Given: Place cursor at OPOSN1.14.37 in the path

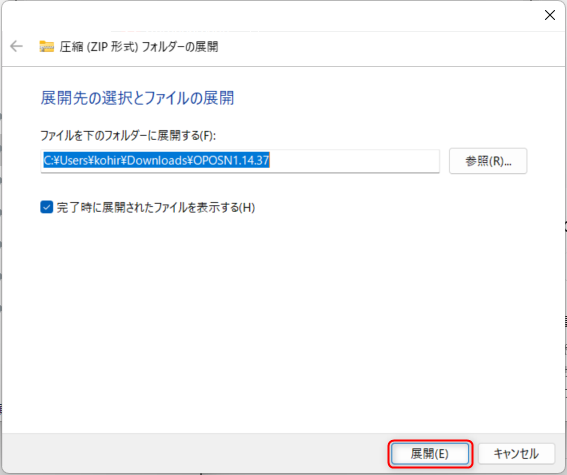Looking at the screenshot, I should coord(231,160).
